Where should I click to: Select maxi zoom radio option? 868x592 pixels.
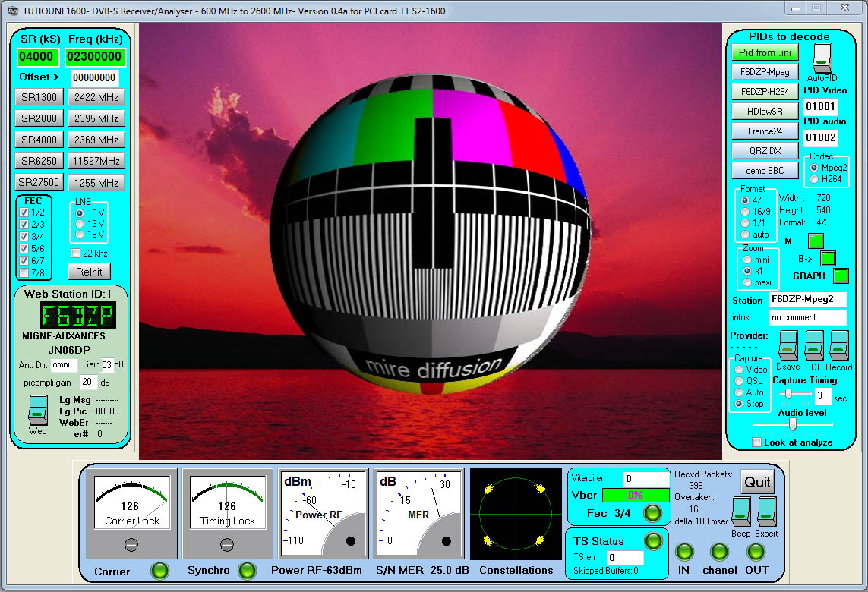click(747, 282)
